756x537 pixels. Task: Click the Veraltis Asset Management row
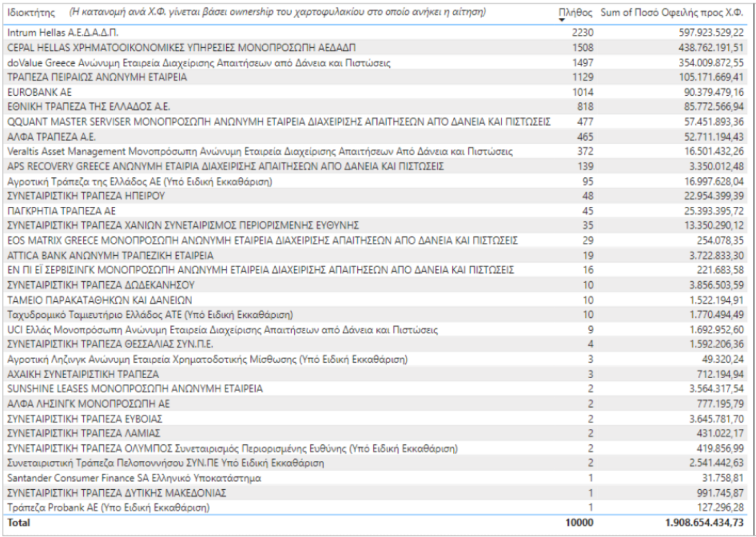(x=260, y=152)
